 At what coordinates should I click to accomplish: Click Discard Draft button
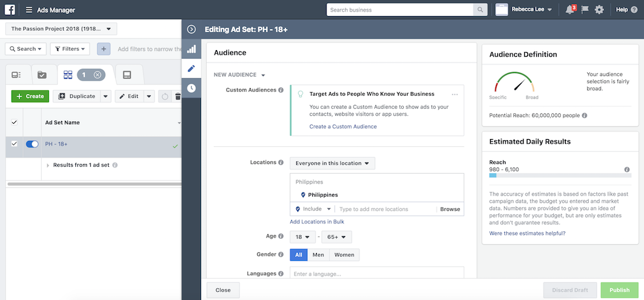(570, 290)
